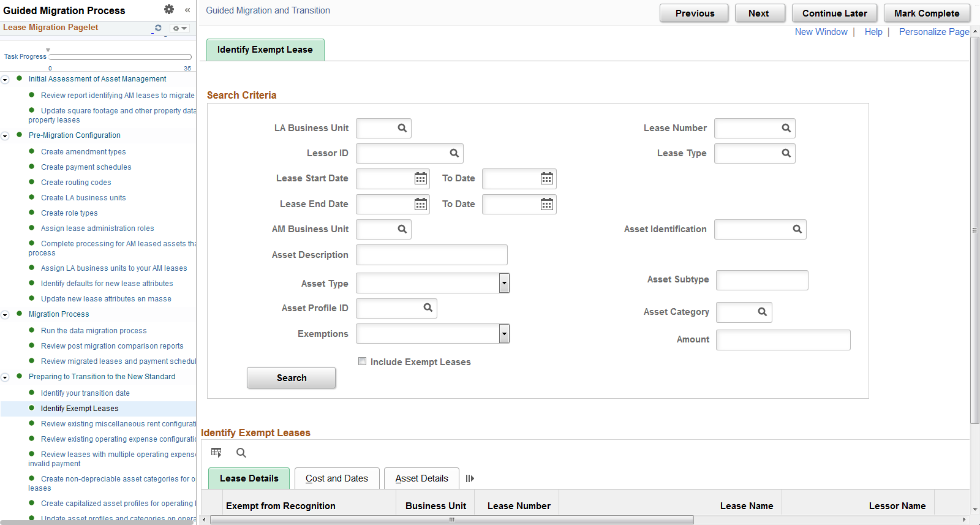Image resolution: width=980 pixels, height=525 pixels.
Task: Click the Asset Subtype input field
Action: point(762,280)
